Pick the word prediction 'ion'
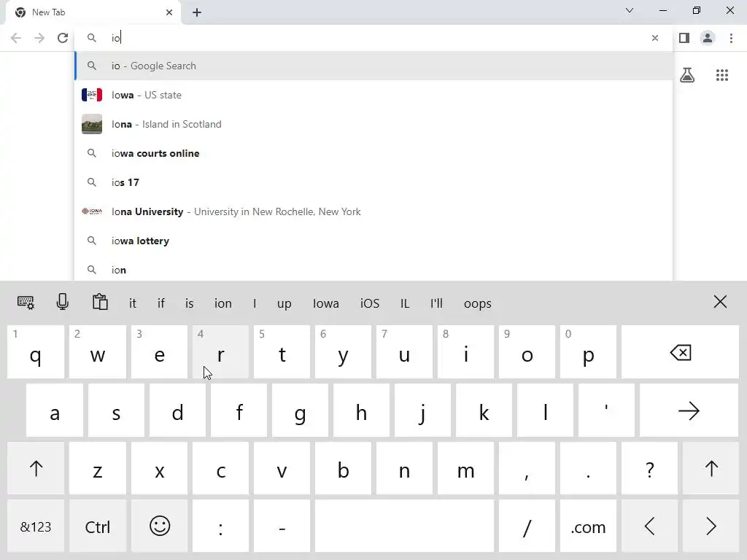747x560 pixels. click(x=223, y=303)
